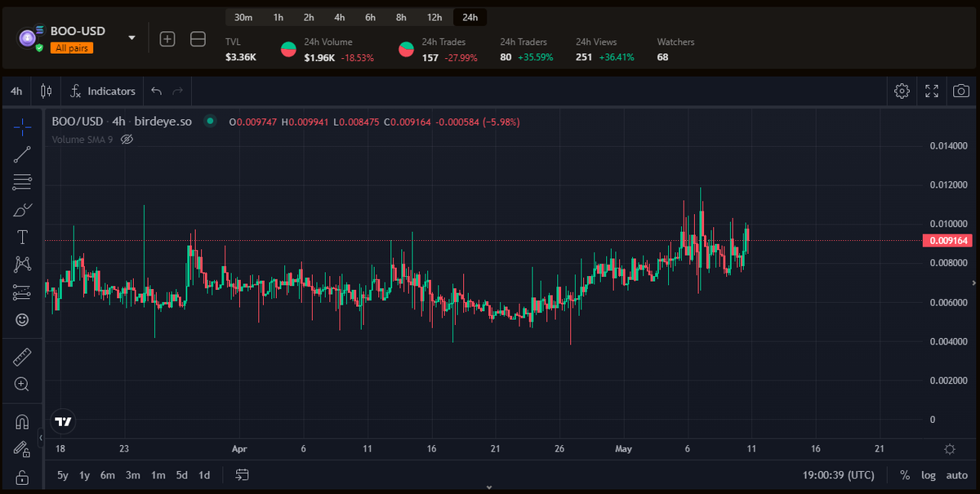Screen dimensions: 980x494
Task: Open the go to date icon
Action: point(243,474)
